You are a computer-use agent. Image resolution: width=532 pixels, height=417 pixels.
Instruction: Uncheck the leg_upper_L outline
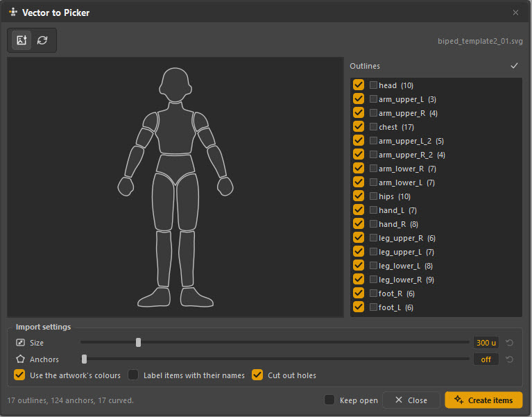(359, 252)
